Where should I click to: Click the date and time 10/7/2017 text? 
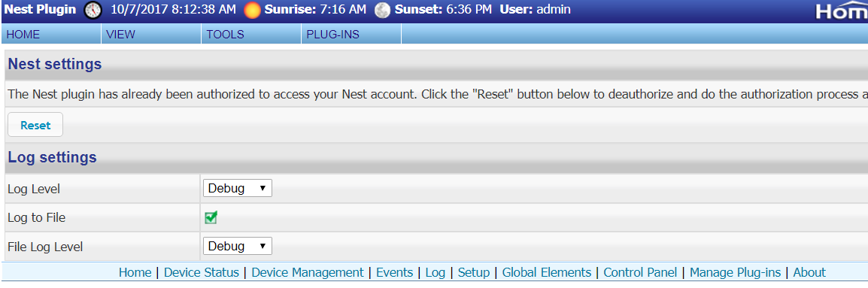pos(173,10)
